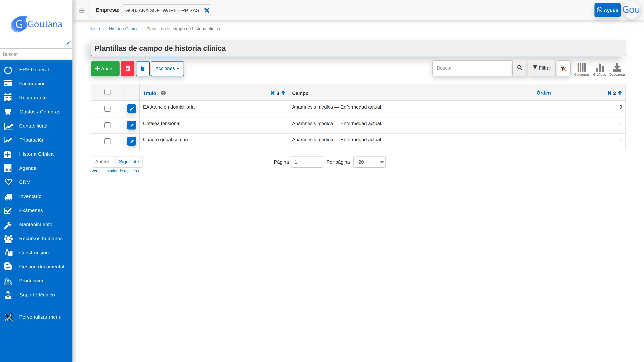Open the Gráficas chart icon
Viewport: 644px width, 362px height.
pos(600,69)
